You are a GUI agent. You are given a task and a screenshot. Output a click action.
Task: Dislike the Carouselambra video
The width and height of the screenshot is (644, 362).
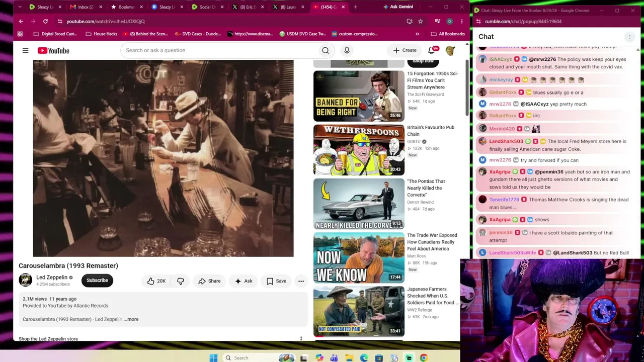pos(181,281)
